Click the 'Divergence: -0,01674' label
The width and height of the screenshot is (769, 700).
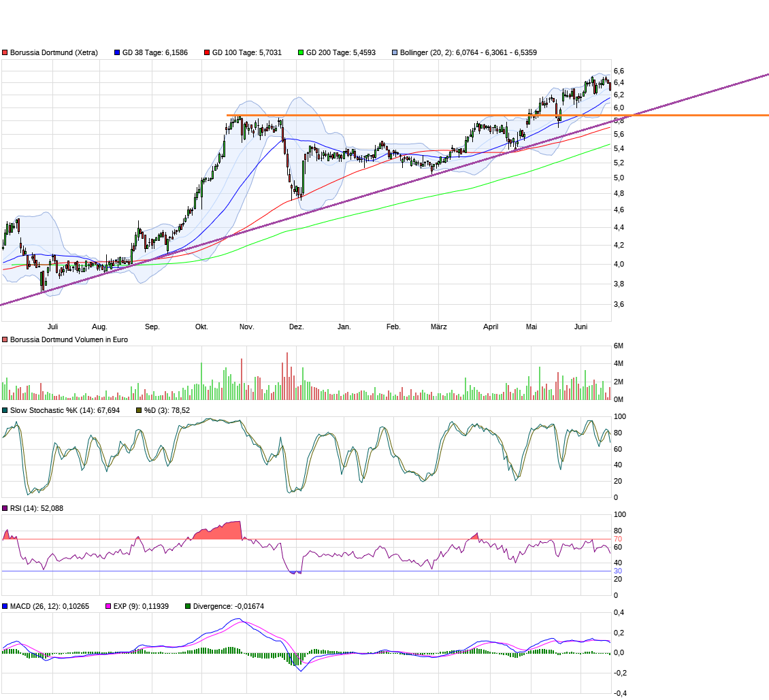click(x=229, y=606)
